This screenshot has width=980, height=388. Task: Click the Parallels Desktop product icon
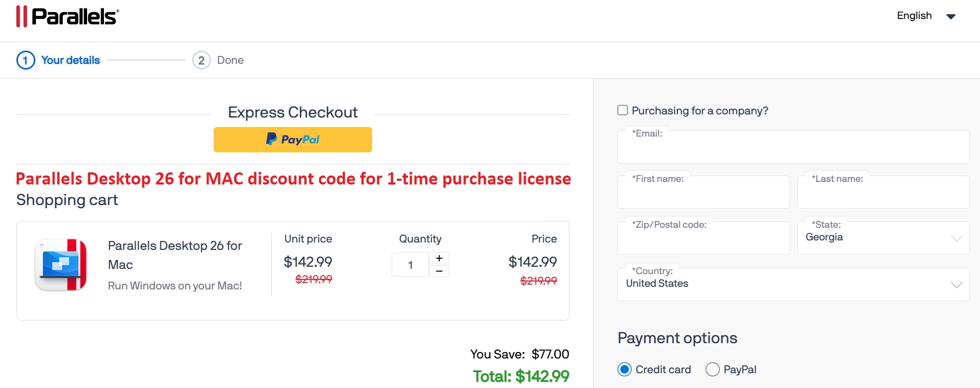coord(61,265)
